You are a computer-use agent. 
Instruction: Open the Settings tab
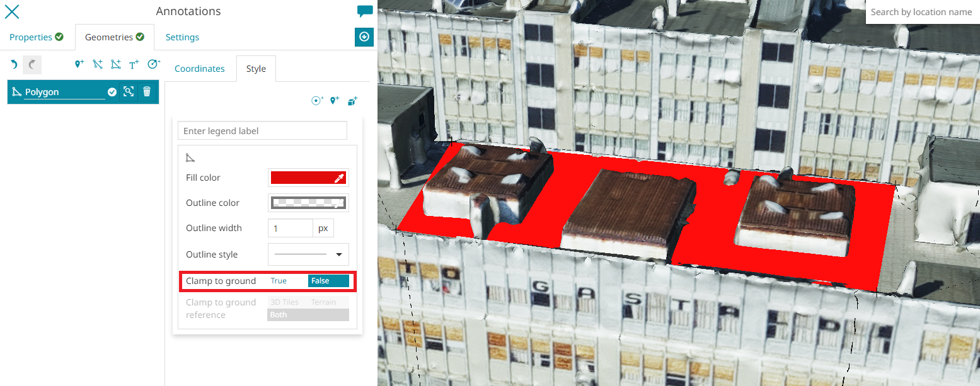[x=182, y=37]
